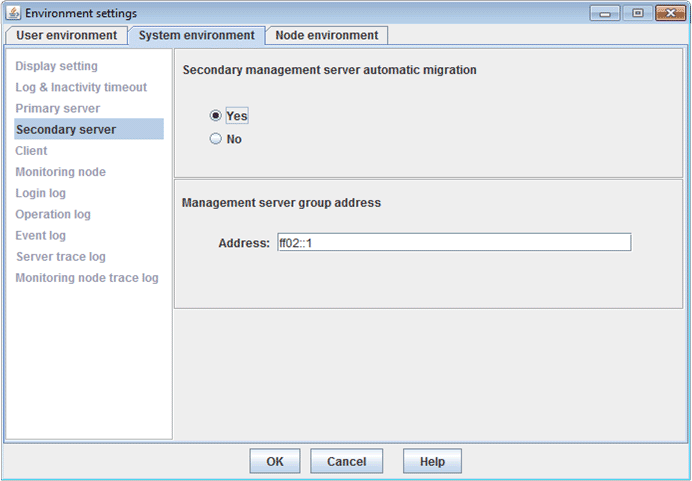Click the Address input field

454,242
